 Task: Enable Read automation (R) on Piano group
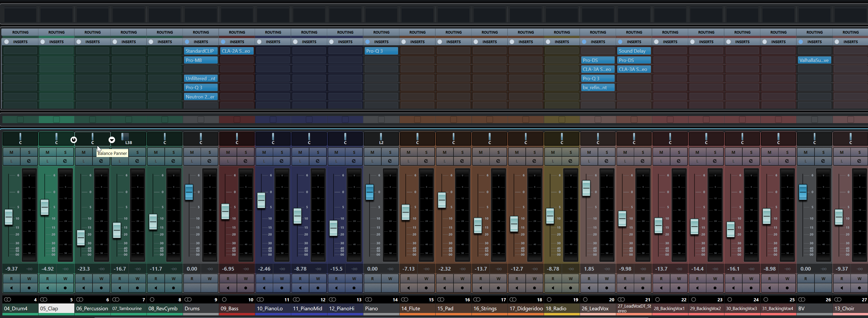pos(372,279)
